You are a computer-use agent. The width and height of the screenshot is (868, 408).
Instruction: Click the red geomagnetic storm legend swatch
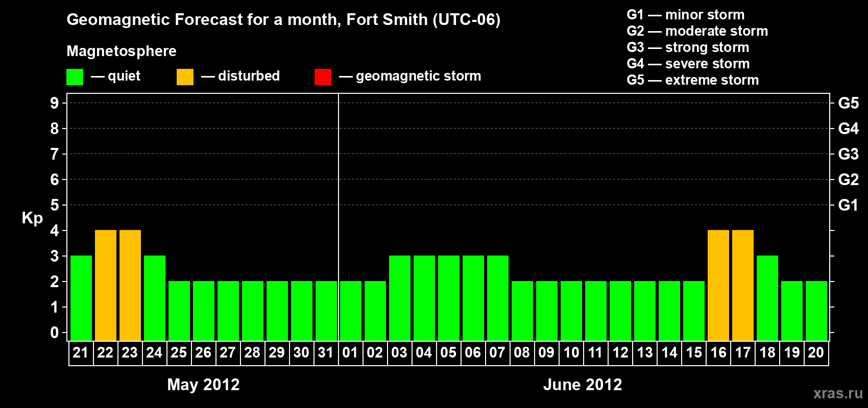(323, 77)
